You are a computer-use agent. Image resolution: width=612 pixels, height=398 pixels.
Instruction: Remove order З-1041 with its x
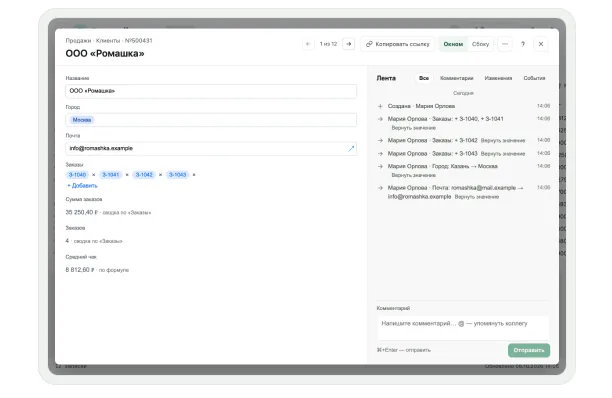pos(127,175)
